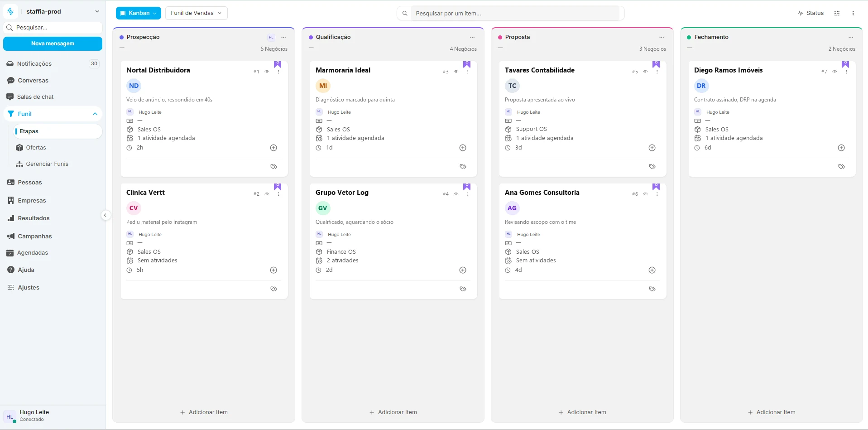Image resolution: width=868 pixels, height=430 pixels.
Task: Open the Funil de Vendas dropdown
Action: point(196,13)
